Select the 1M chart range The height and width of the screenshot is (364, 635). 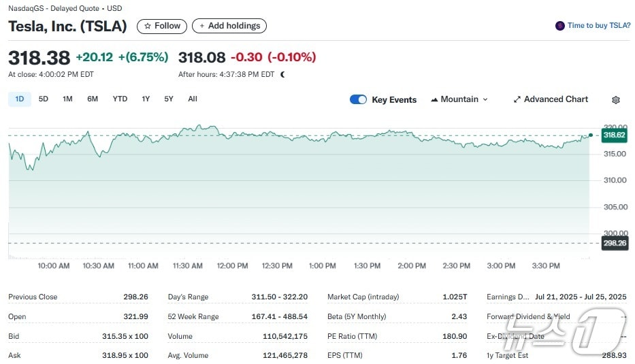click(67, 99)
